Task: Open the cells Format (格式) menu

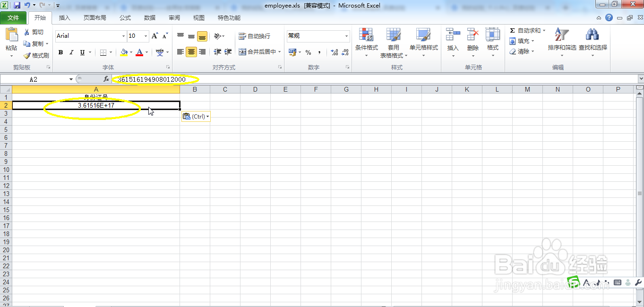Action: pos(493,43)
